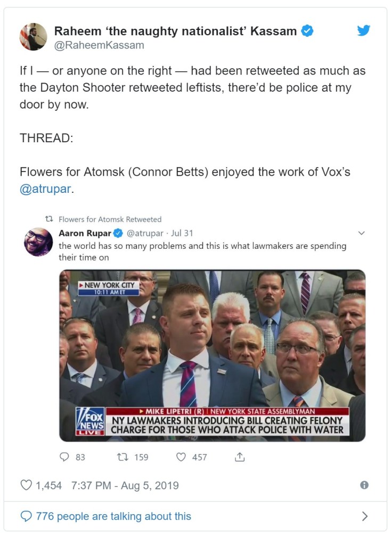Click the speech bubble conversation icon
This screenshot has height=536, width=392.
tap(26, 516)
